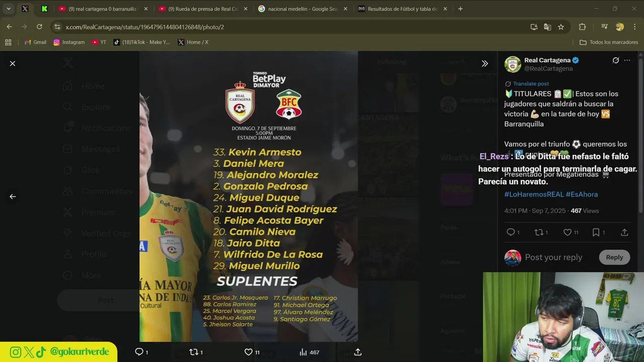Open Gmail bookmark
Image resolution: width=644 pixels, height=362 pixels.
point(35,42)
